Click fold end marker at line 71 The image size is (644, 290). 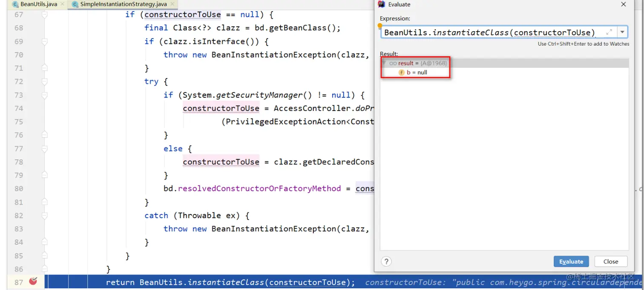pos(44,68)
